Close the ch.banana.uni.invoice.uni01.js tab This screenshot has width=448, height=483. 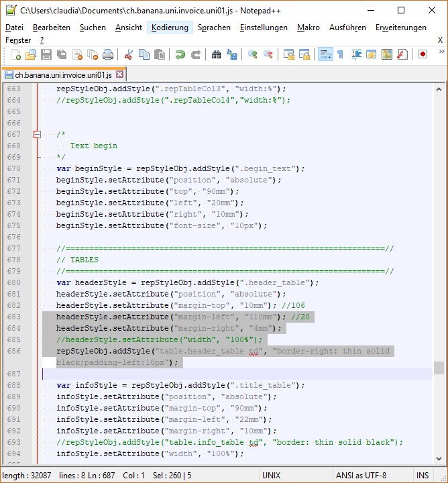(x=120, y=74)
